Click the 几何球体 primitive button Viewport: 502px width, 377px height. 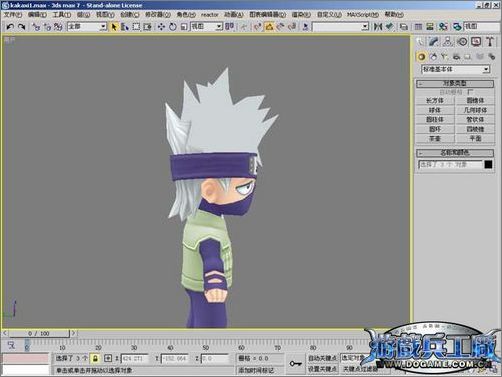pyautogui.click(x=475, y=110)
